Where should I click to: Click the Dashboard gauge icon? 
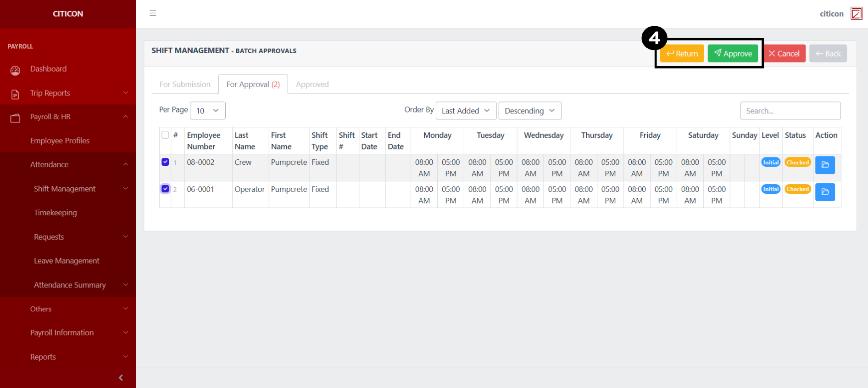(x=15, y=70)
